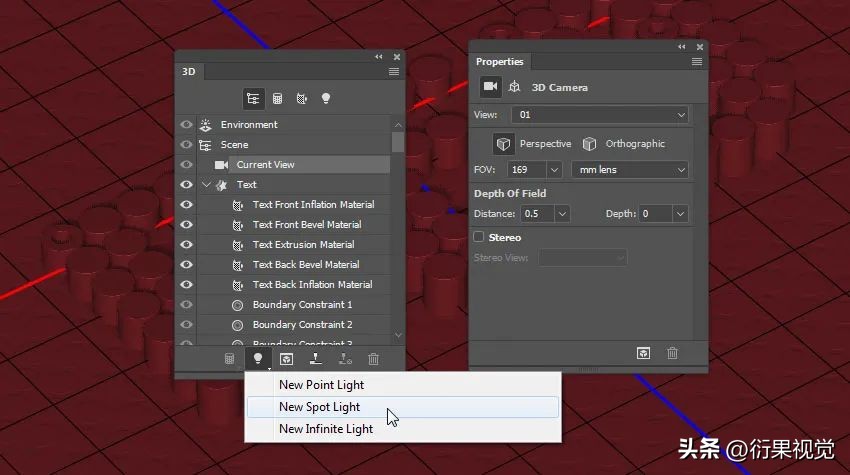Click trash icon in Properties panel
850x475 pixels.
[x=672, y=354]
